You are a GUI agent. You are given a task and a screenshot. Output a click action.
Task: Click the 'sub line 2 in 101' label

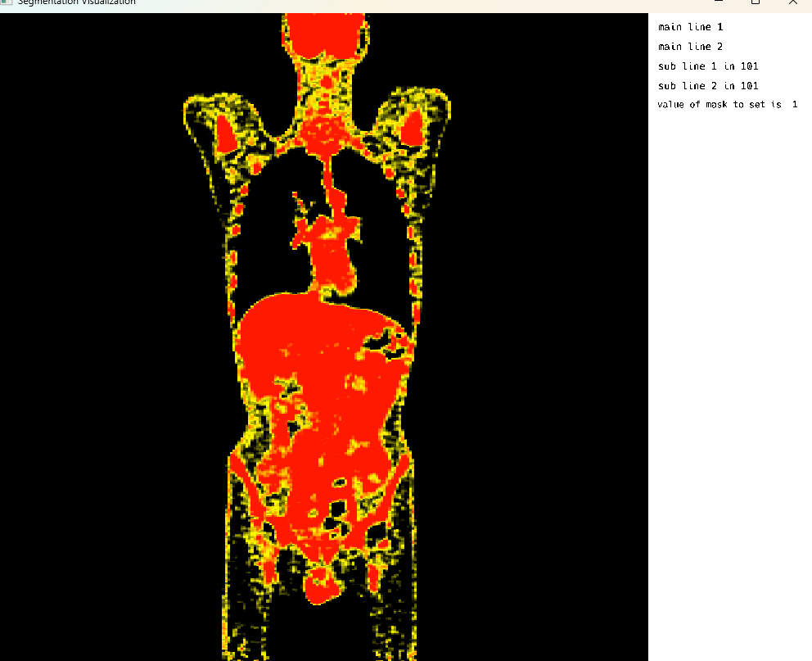(708, 86)
